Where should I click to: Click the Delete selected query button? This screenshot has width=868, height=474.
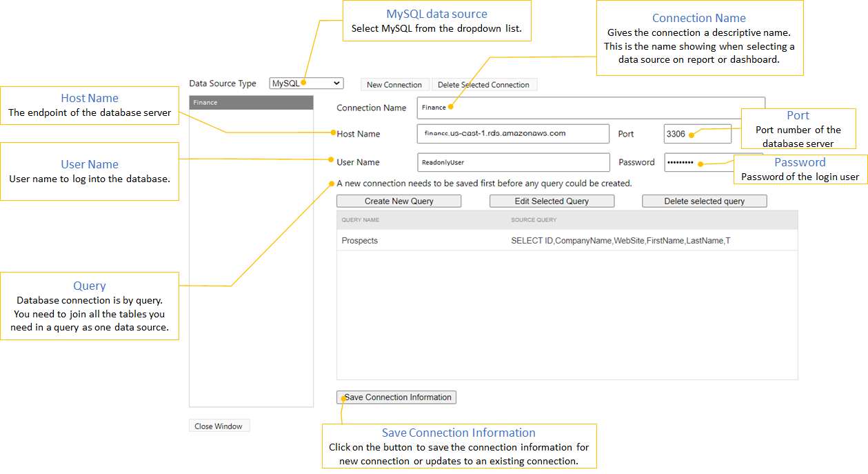[705, 201]
